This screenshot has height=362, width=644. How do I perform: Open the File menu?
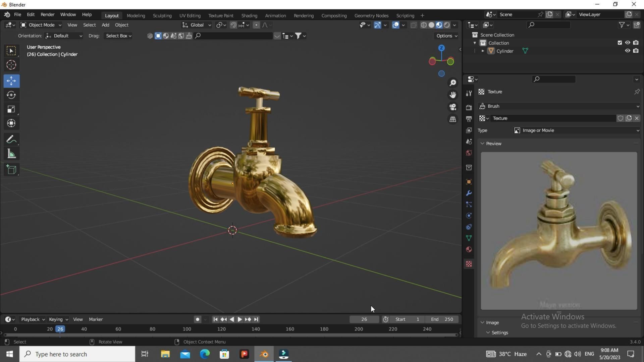click(17, 15)
